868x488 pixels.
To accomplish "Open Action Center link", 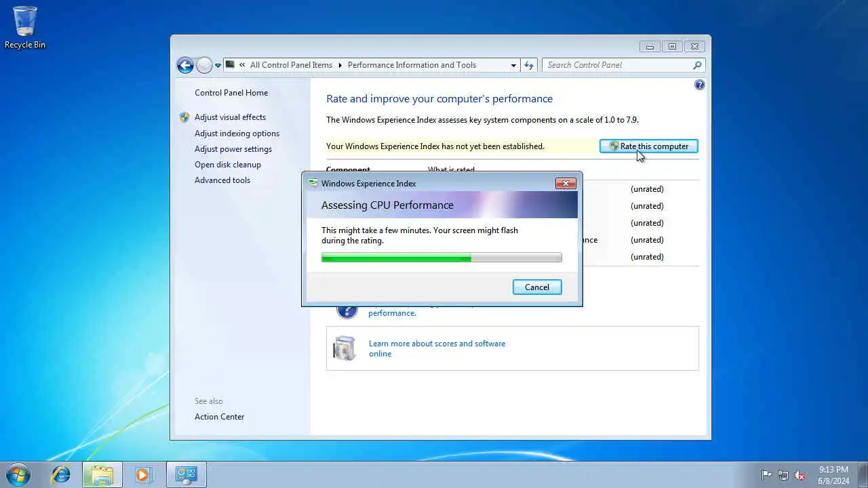I will point(219,417).
